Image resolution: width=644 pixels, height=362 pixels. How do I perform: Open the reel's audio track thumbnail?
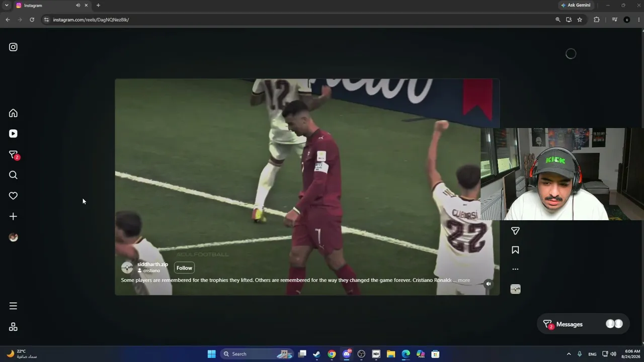tap(515, 289)
